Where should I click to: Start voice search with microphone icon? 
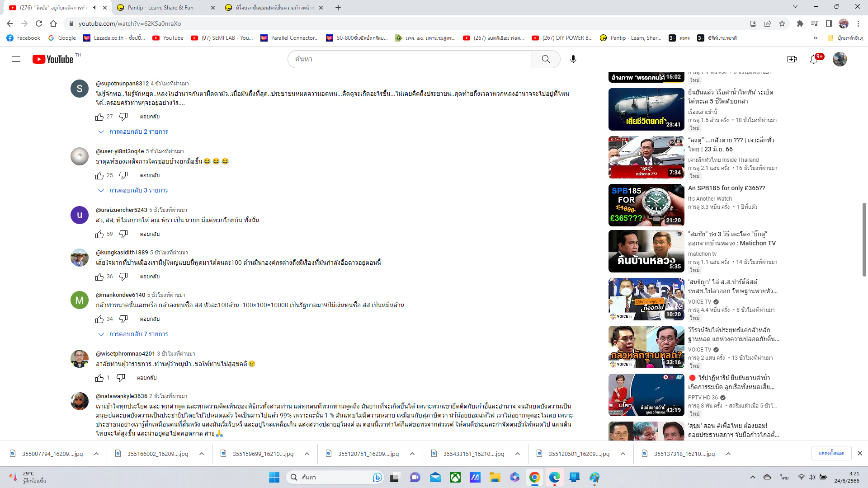click(573, 59)
